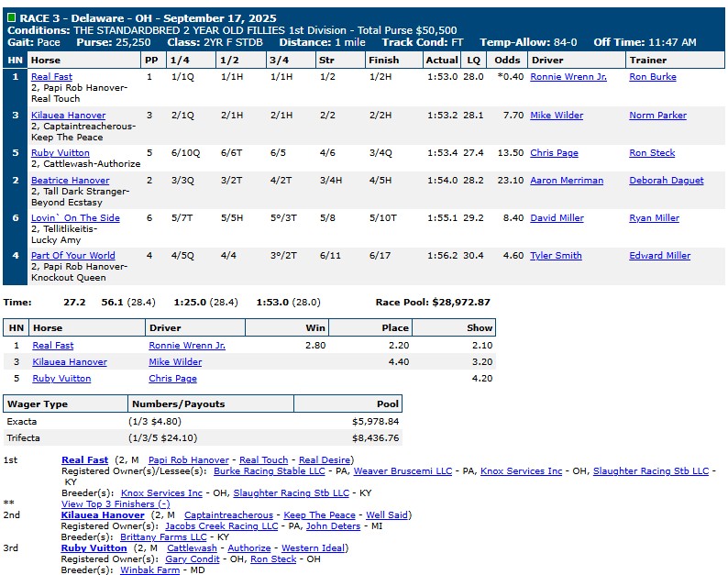728x575 pixels.
Task: Open trainer Deborah Daguet's page
Action: click(666, 181)
